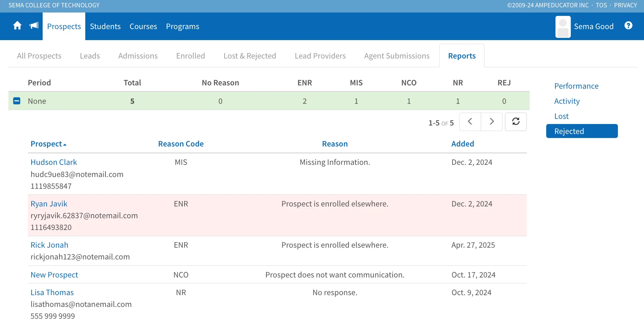Switch to All Prospects sub-tab
Image resolution: width=644 pixels, height=329 pixels.
click(39, 56)
